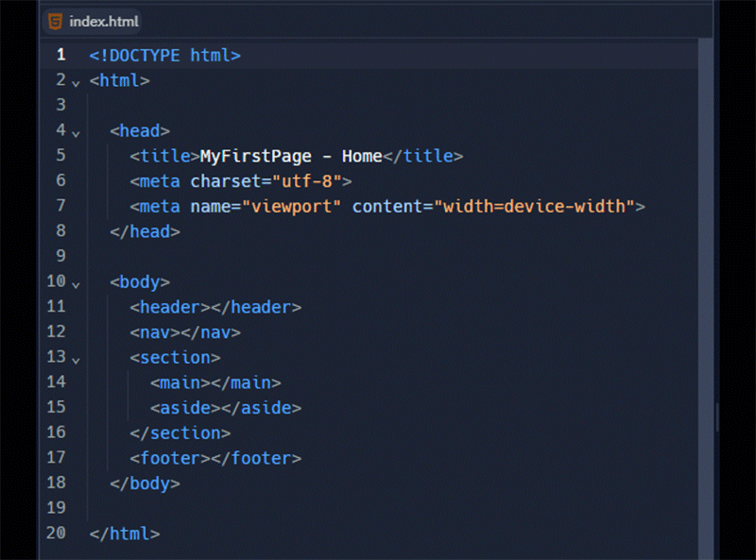The width and height of the screenshot is (756, 560).
Task: Click the vertical editor scrollbar
Action: tap(706, 298)
